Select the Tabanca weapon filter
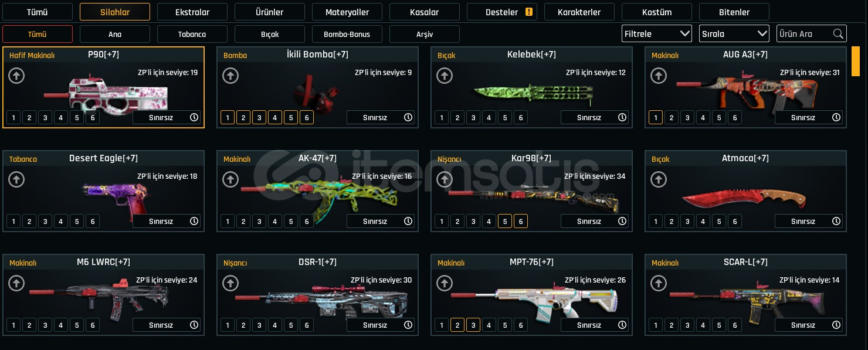This screenshot has height=350, width=868. 192,34
